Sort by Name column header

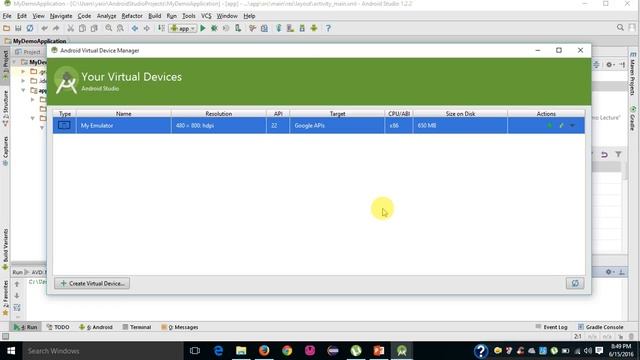pos(124,113)
